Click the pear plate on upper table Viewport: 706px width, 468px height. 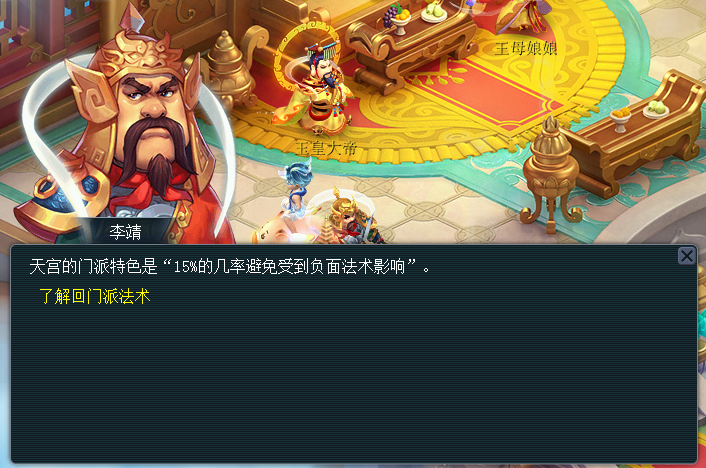coord(434,12)
